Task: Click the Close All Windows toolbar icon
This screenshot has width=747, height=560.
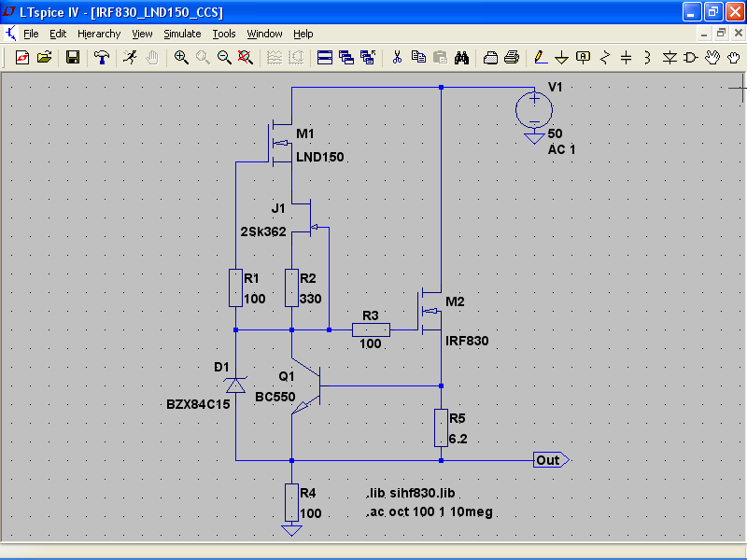Action: (x=368, y=58)
